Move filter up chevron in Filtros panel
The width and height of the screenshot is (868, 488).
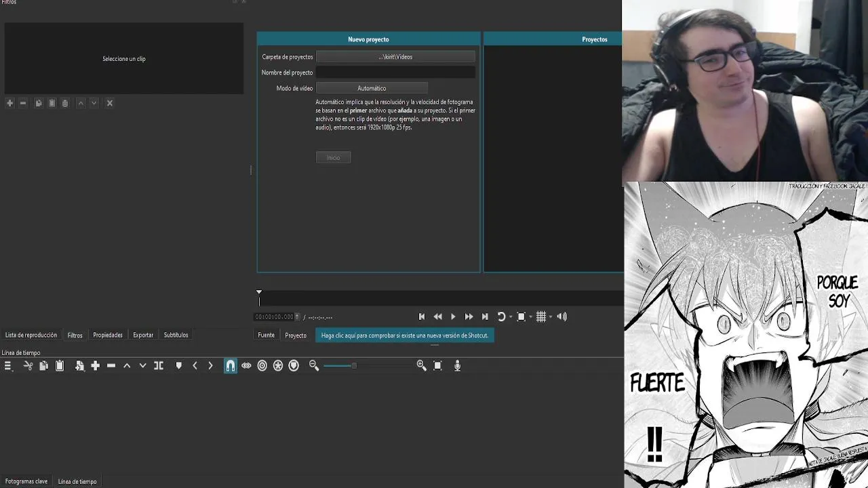(x=81, y=103)
